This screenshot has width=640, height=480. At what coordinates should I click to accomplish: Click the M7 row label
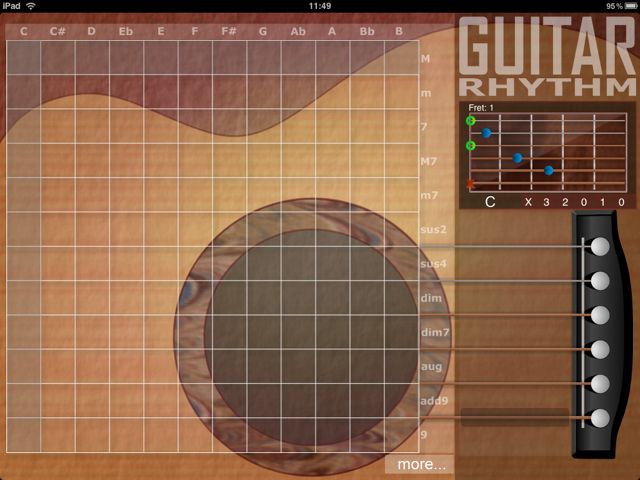(429, 162)
